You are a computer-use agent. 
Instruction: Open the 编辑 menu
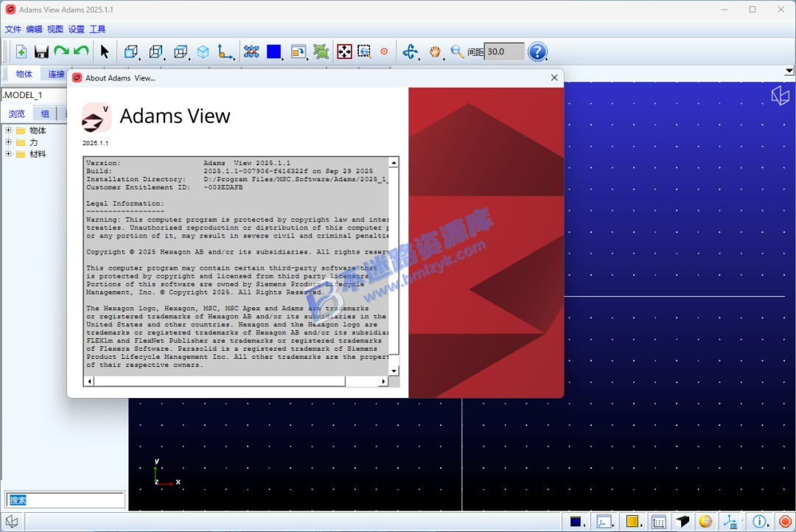point(34,29)
